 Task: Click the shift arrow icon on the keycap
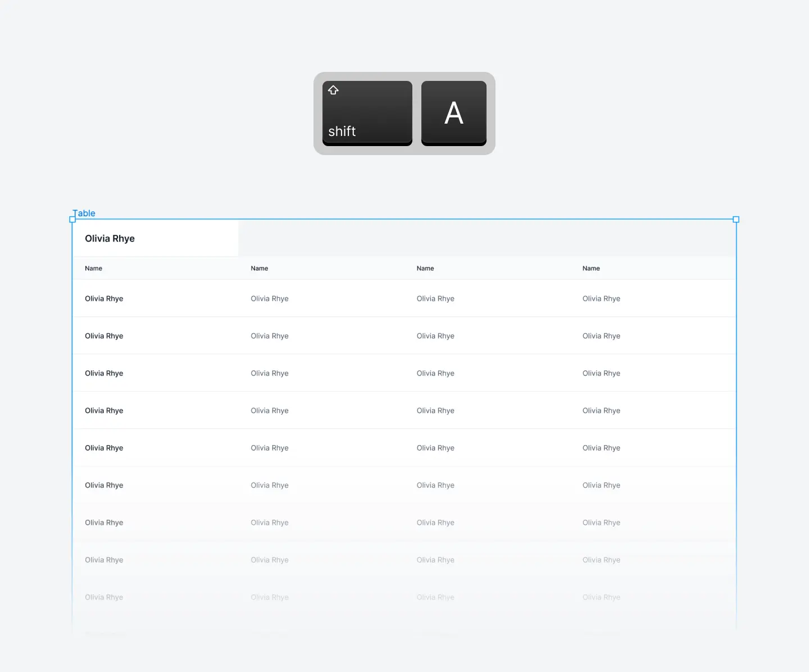point(333,90)
